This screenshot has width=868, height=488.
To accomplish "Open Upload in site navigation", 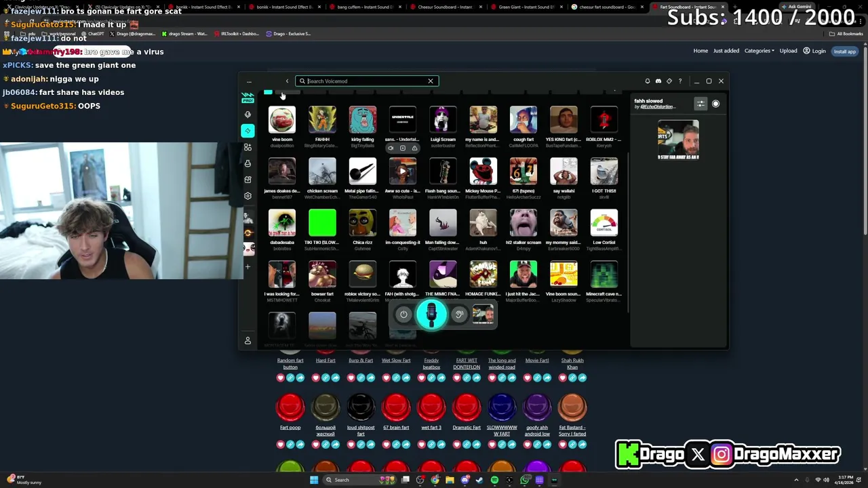I will coord(788,51).
